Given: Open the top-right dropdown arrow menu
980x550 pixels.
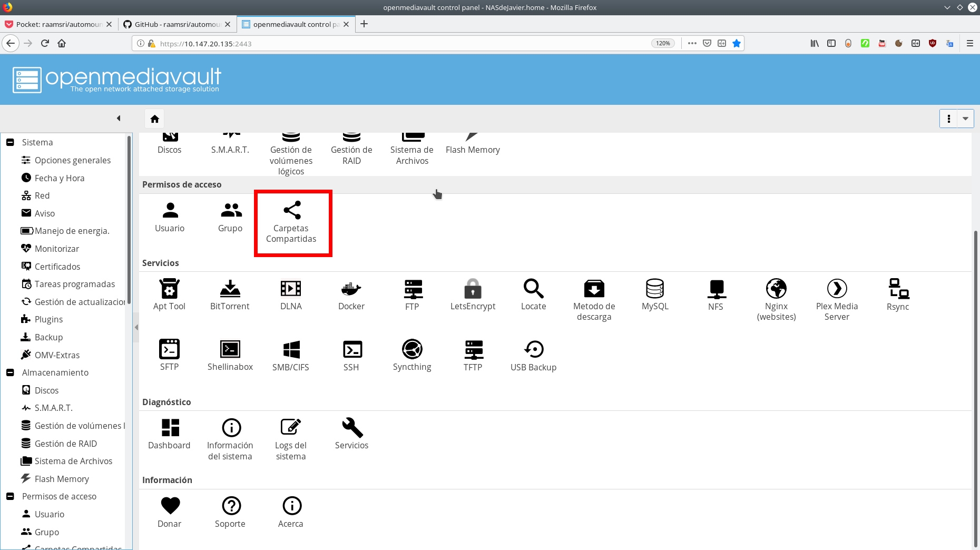Looking at the screenshot, I should [x=965, y=119].
